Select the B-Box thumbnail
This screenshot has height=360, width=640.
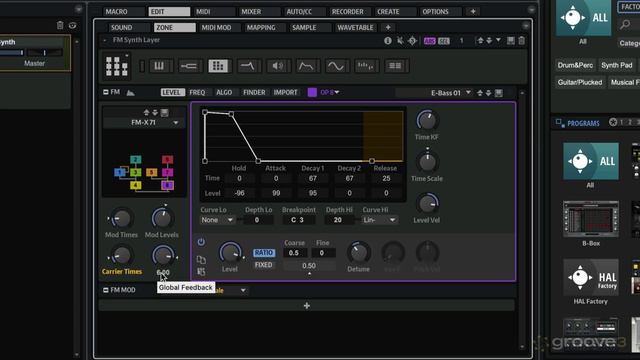[591, 219]
